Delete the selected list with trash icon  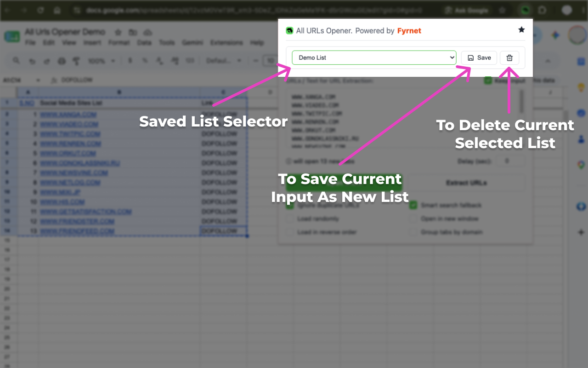(x=509, y=57)
